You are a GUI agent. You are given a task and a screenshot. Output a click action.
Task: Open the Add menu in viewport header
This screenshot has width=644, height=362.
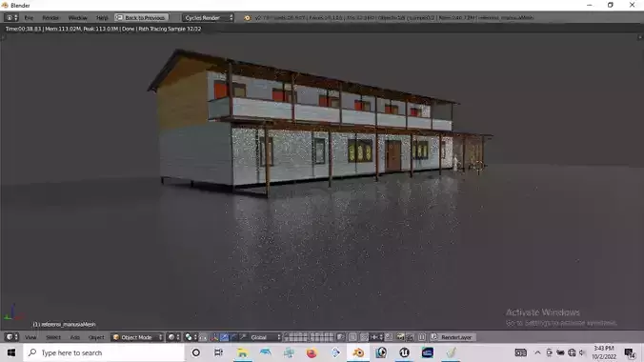[x=74, y=337]
